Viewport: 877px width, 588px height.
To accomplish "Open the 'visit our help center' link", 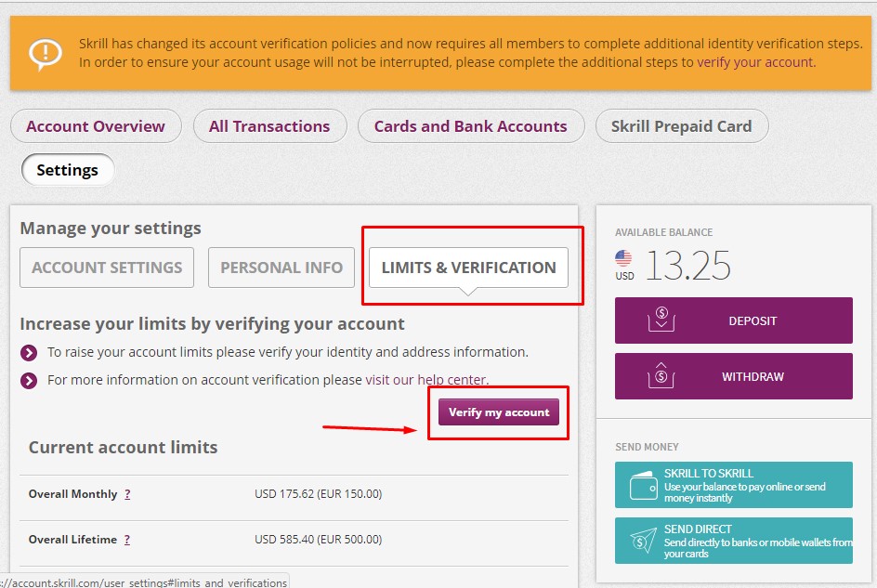I will 425,380.
